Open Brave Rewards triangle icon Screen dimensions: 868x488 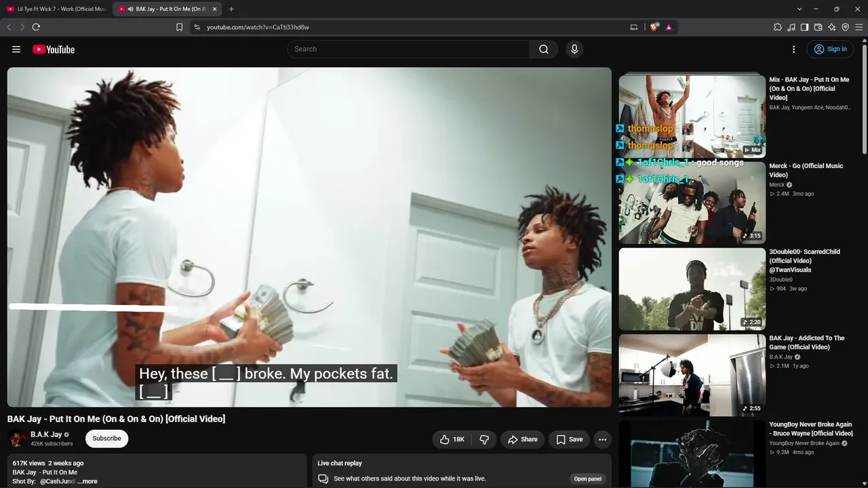[x=669, y=27]
